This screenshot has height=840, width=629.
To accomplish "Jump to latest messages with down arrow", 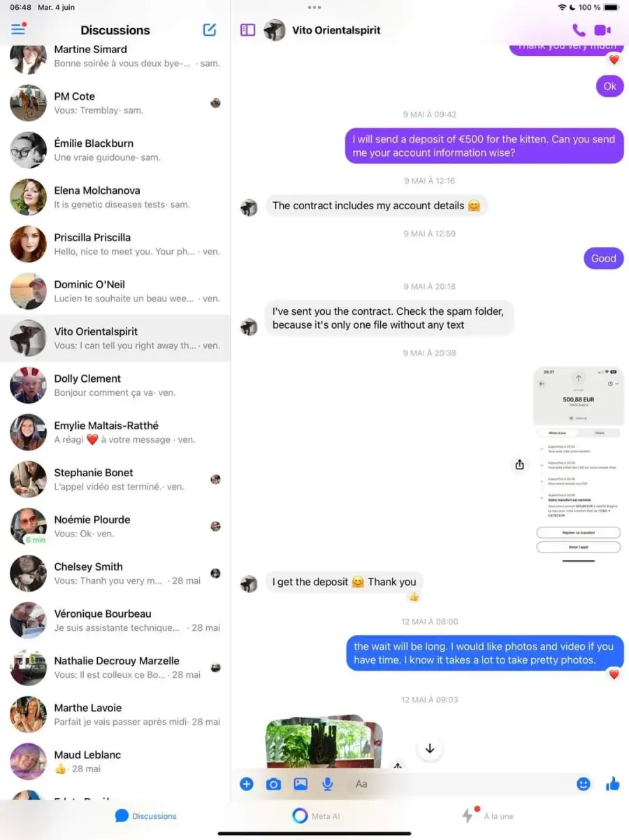I will [430, 748].
